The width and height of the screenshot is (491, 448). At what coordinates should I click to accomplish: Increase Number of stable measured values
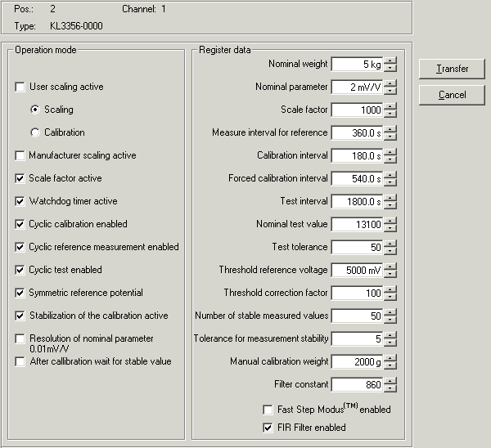[390, 312]
